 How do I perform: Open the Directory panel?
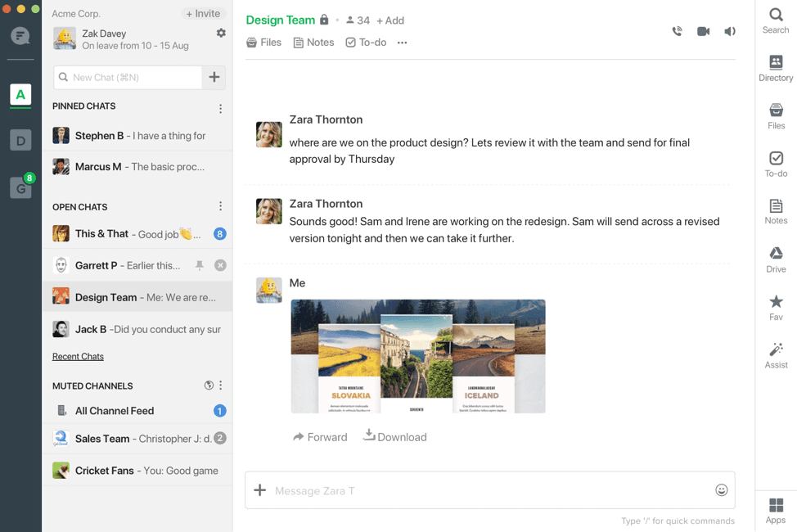click(x=775, y=66)
